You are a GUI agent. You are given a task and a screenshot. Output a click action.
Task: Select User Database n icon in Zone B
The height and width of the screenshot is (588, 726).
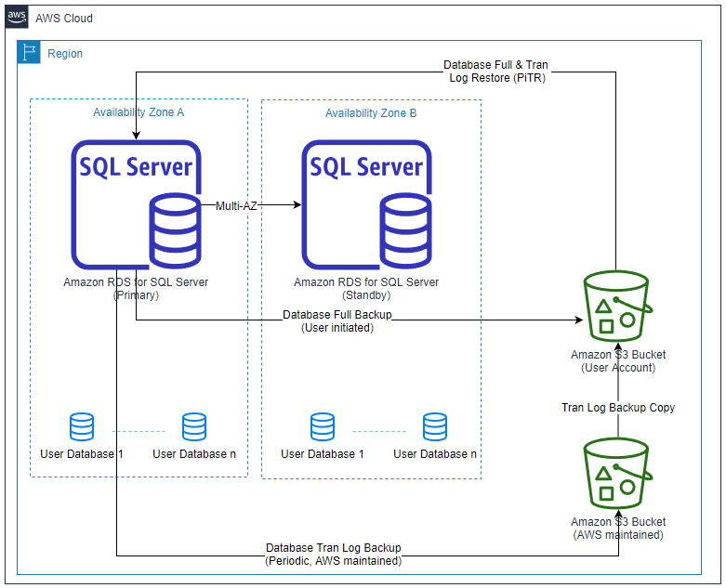[435, 426]
